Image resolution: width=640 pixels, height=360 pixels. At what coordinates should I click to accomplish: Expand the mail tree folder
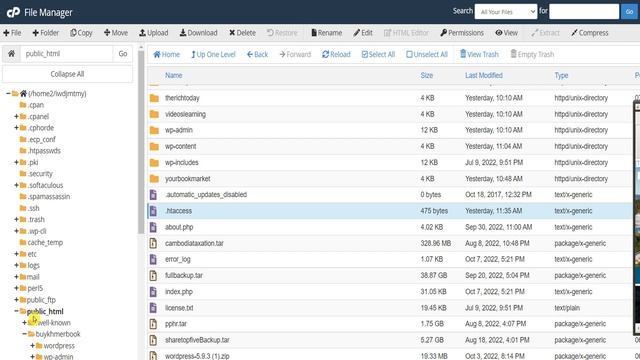tap(16, 277)
